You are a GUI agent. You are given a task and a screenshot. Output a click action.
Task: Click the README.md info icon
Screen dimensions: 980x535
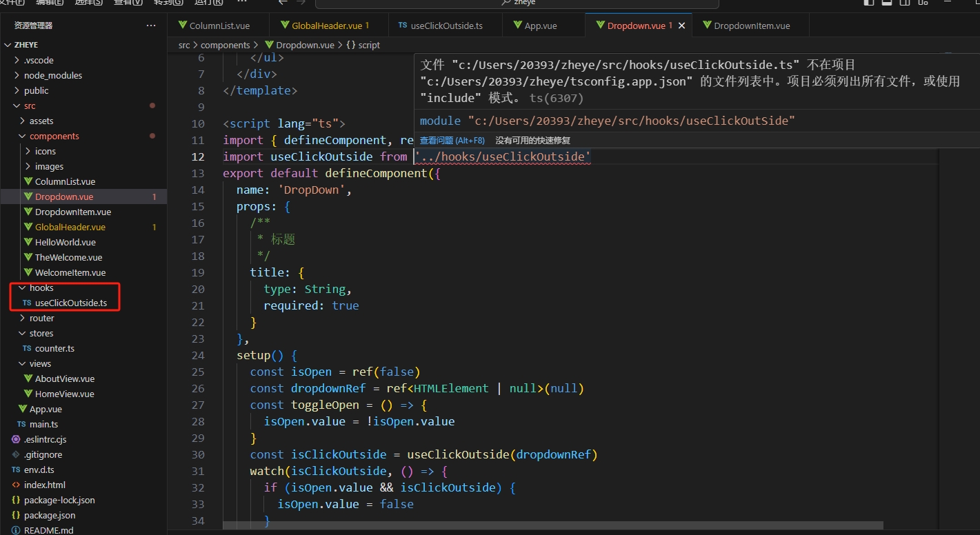coord(16,530)
